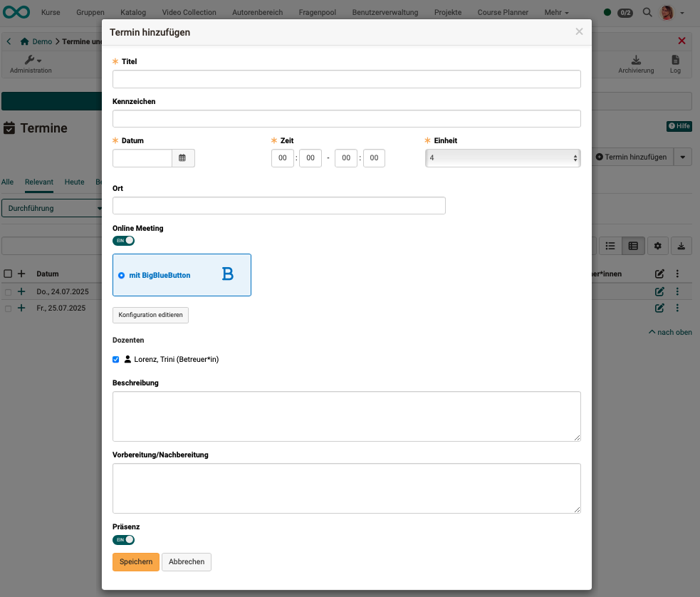
Task: Switch to the Heute tab
Action: click(74, 182)
